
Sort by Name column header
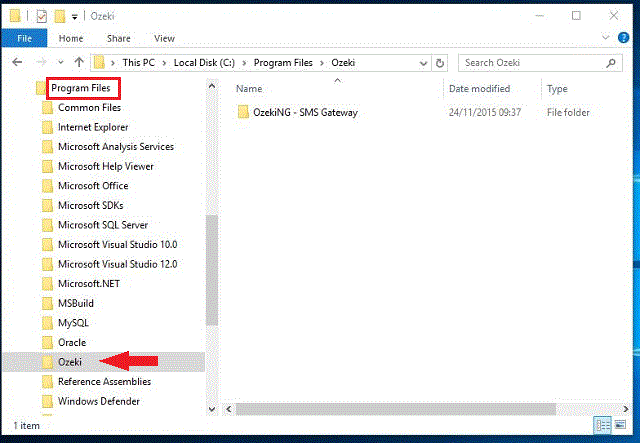tap(249, 89)
